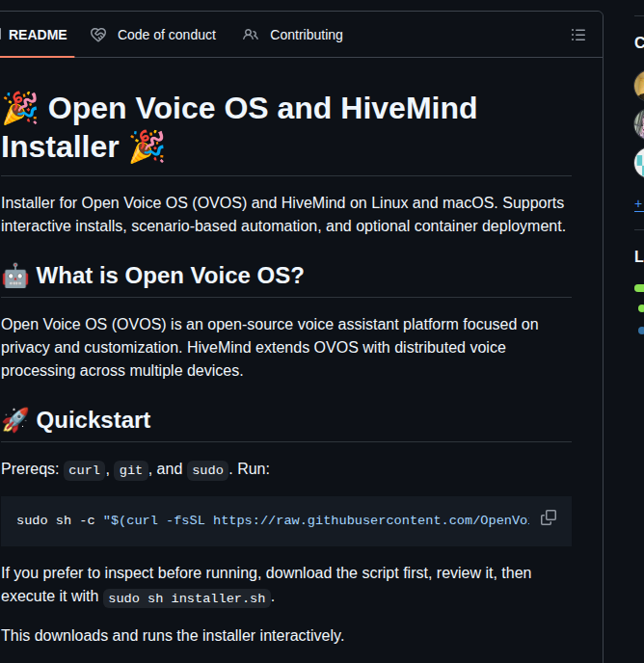Click the languages bar in the sidebar
Screen dimensions: 644x663
click(x=639, y=288)
